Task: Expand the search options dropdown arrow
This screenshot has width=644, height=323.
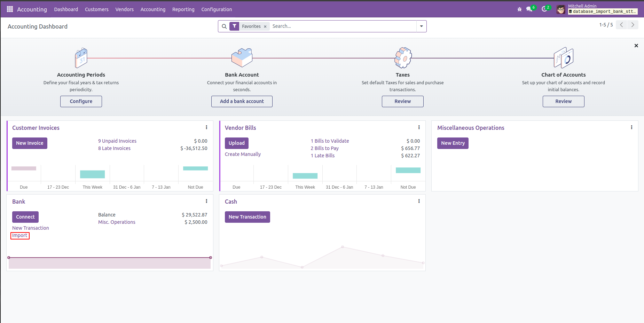Action: pos(422,26)
